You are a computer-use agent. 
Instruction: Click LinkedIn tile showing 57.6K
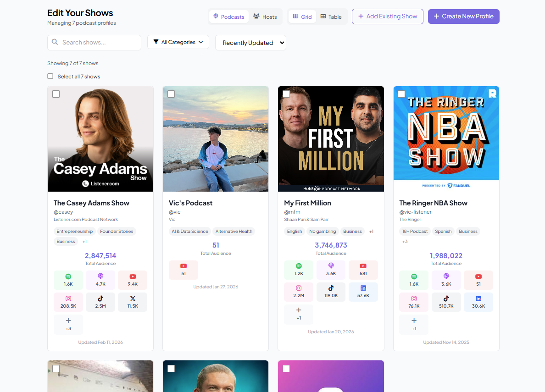pyautogui.click(x=363, y=292)
